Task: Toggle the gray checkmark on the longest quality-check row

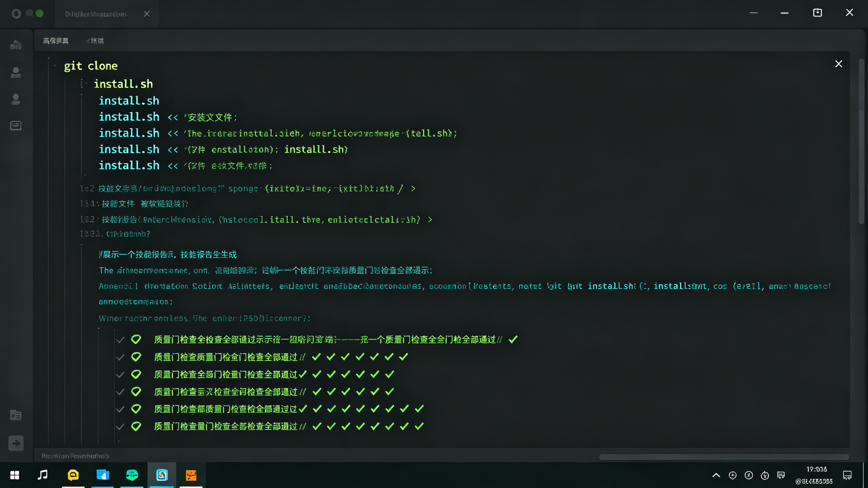Action: [x=120, y=340]
